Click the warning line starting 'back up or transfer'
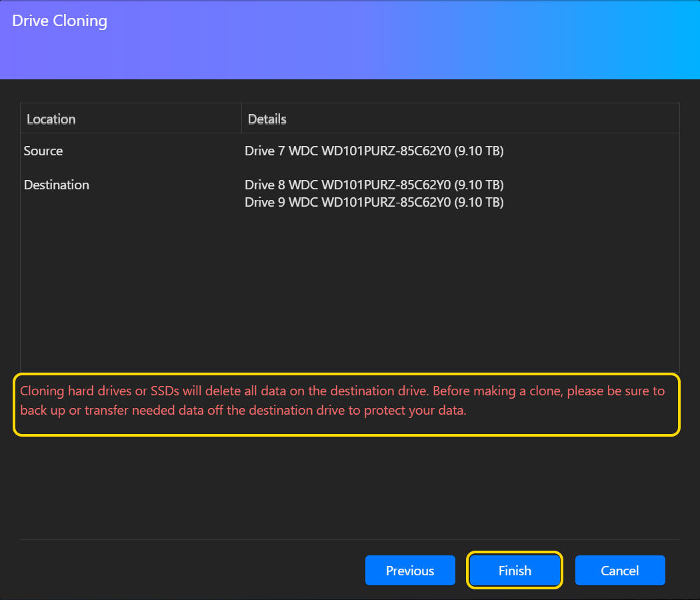The width and height of the screenshot is (700, 600). coord(243,411)
